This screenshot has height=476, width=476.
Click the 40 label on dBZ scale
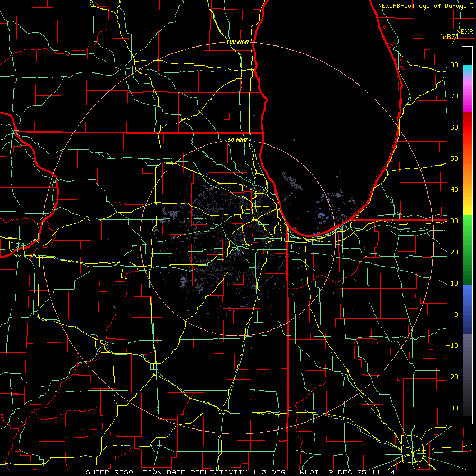(454, 190)
